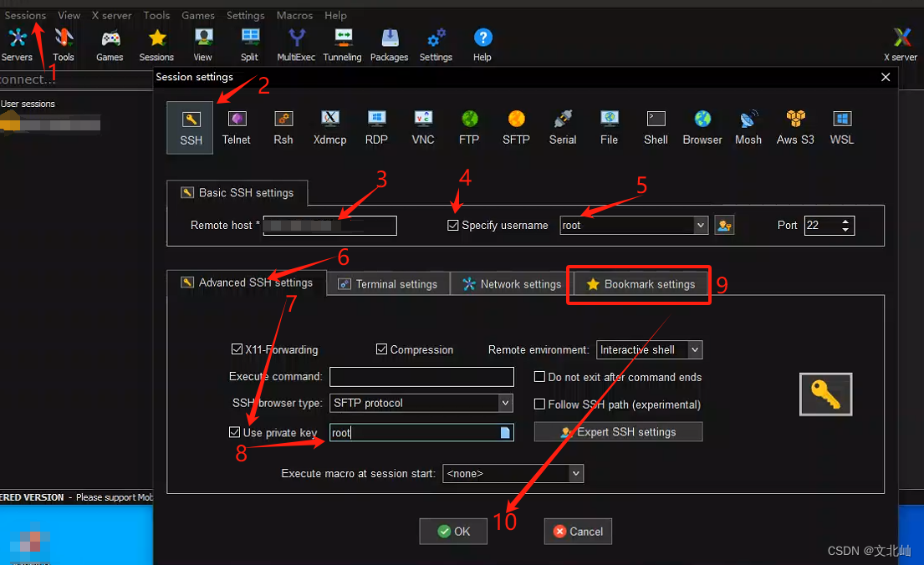
Task: Select the SSH session type icon
Action: pyautogui.click(x=190, y=128)
